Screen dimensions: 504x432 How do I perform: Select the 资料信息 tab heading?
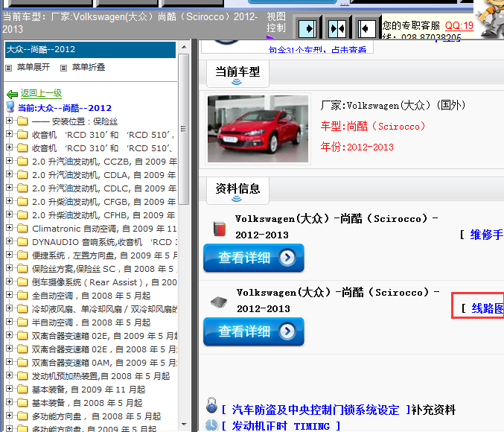point(237,191)
